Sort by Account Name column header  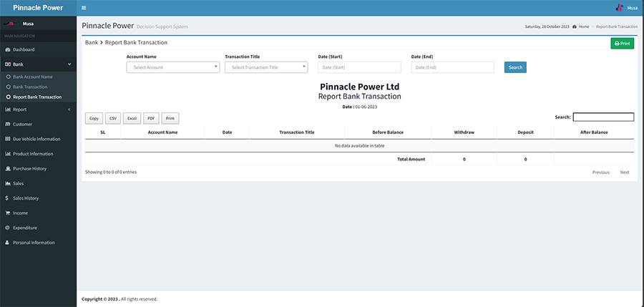[162, 132]
